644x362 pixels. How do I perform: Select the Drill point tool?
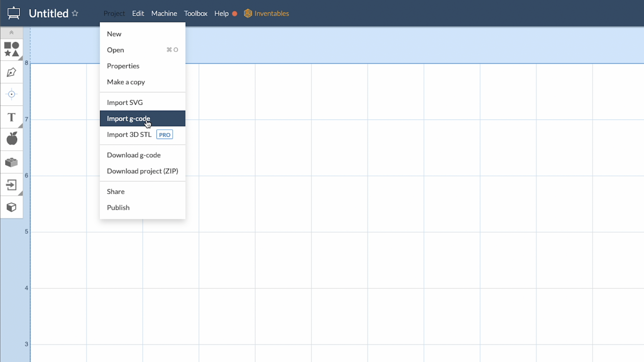pos(12,94)
